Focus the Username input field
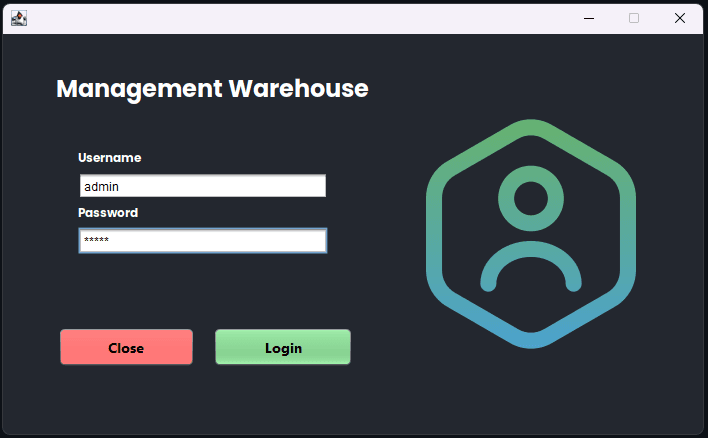The height and width of the screenshot is (438, 708). [202, 186]
